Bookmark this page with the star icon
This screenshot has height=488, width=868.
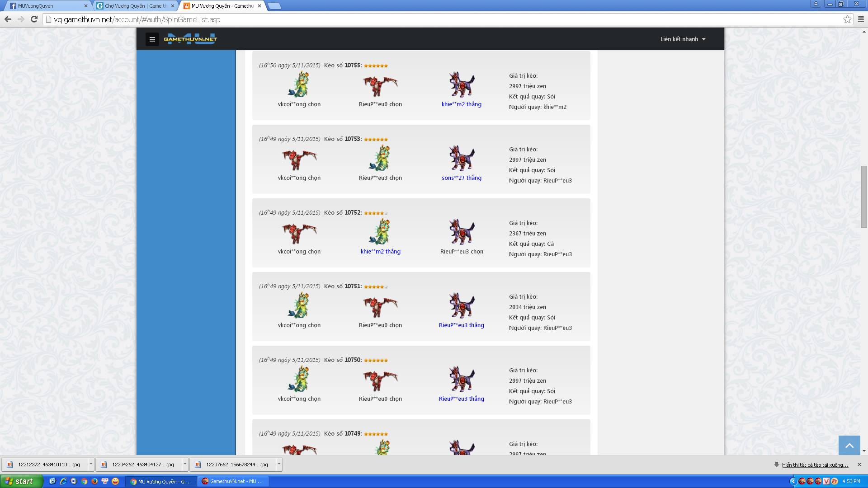(847, 19)
